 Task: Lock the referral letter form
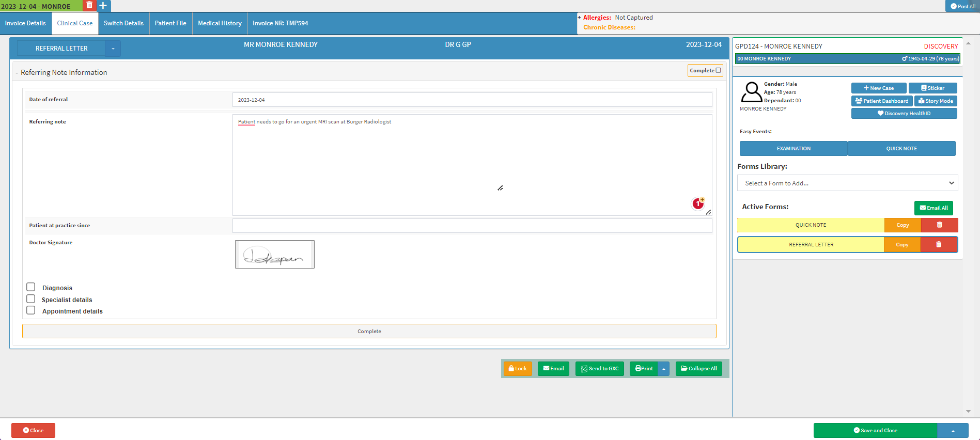[x=517, y=369]
